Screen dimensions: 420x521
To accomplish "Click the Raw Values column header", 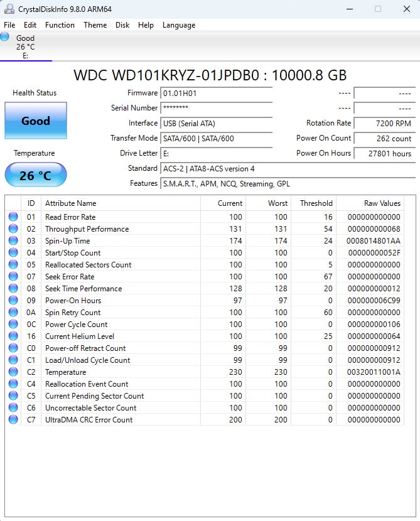I will 370,203.
